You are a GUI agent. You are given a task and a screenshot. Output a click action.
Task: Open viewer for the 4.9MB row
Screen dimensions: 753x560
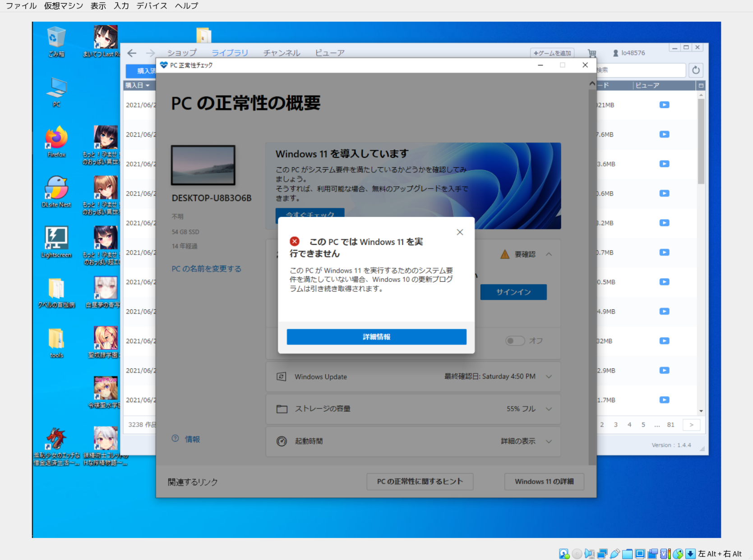(664, 311)
